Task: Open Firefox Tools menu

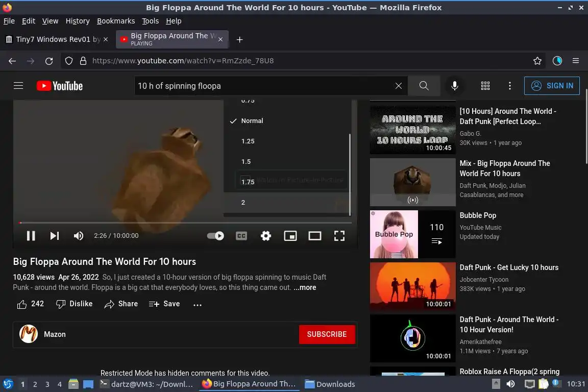Action: [x=151, y=21]
